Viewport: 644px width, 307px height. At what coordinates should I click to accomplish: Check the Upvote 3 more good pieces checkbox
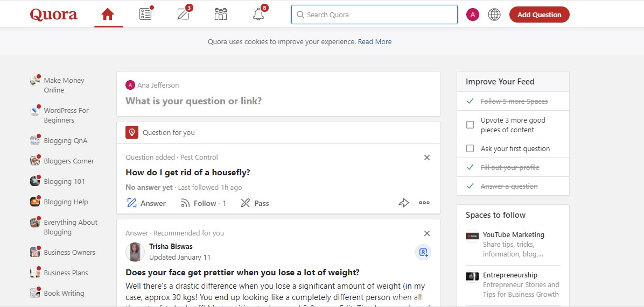470,125
